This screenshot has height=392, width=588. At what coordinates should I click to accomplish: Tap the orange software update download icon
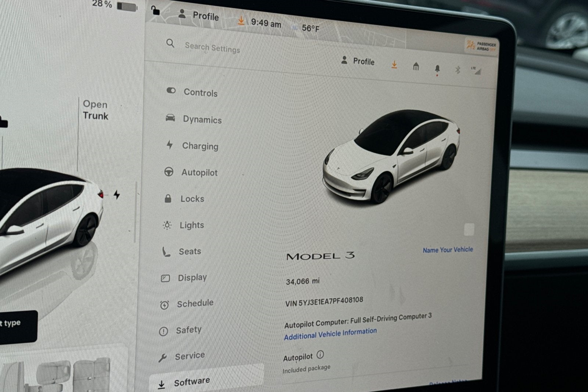tap(394, 65)
